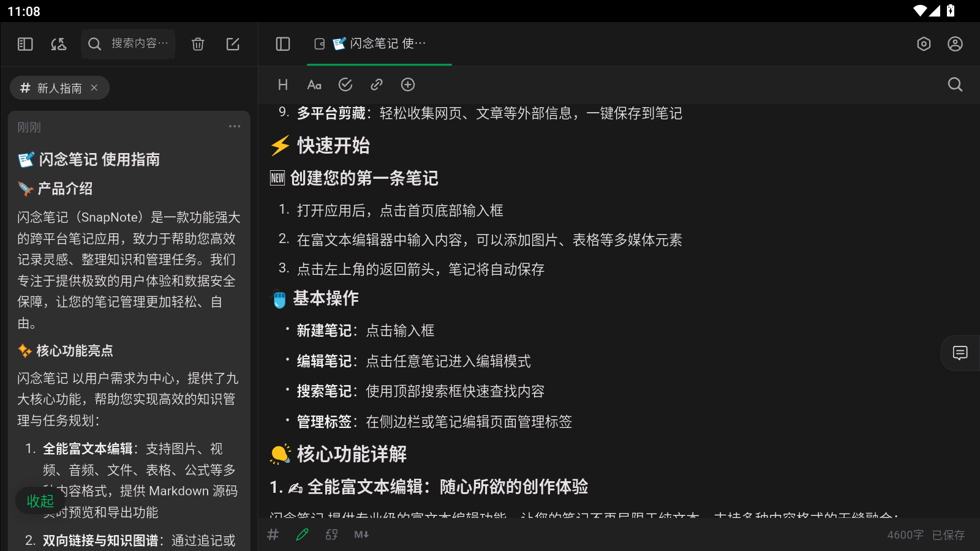Open the Aa text formatting options
Viewport: 980px width, 551px height.
[314, 84]
